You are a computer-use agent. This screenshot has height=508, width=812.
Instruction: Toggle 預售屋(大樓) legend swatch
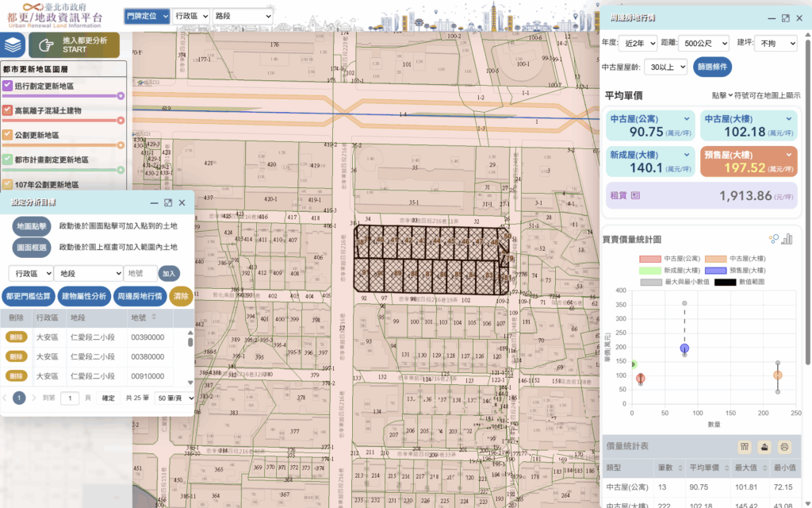716,270
